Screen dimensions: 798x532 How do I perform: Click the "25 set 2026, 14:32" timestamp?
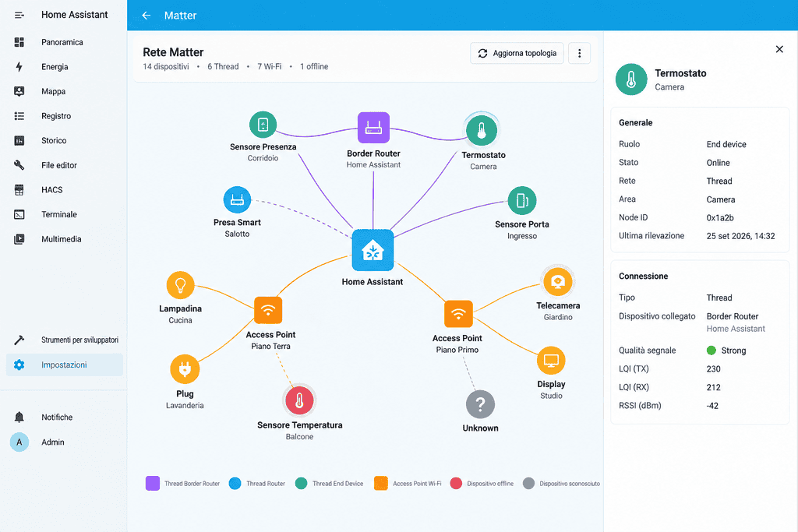pos(740,236)
